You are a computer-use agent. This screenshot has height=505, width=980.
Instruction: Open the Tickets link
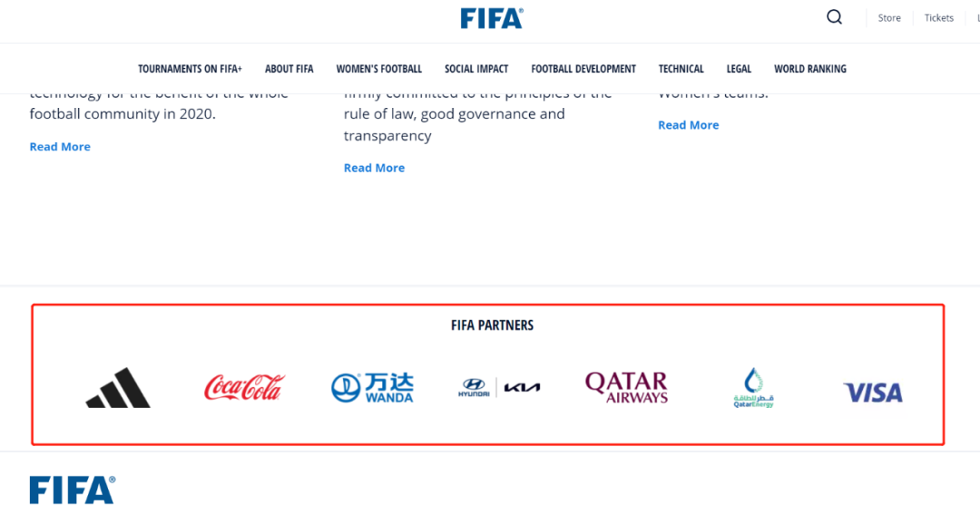point(939,18)
